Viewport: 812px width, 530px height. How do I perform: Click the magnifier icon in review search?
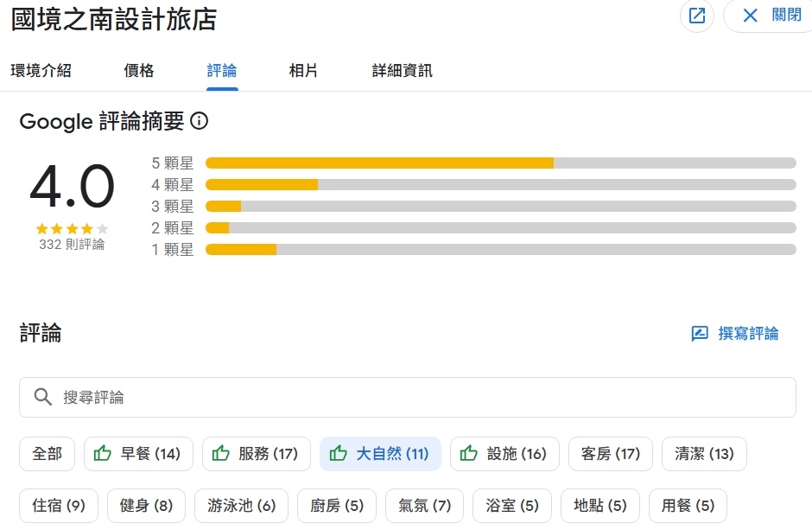pos(43,397)
